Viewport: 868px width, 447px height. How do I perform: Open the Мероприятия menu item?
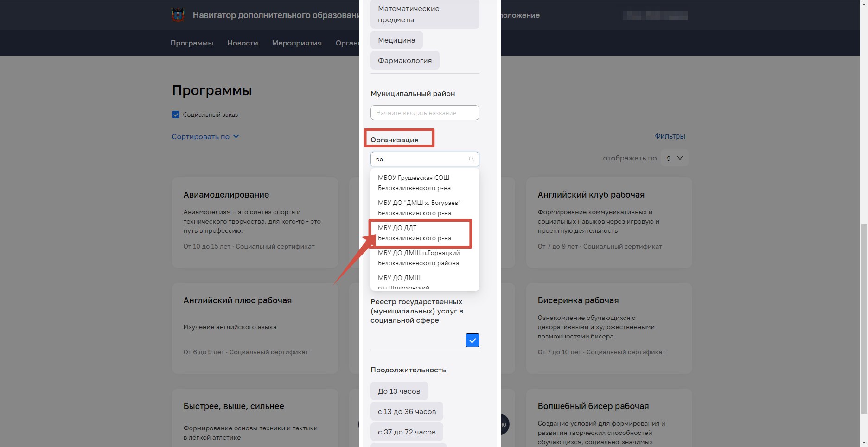pyautogui.click(x=297, y=43)
